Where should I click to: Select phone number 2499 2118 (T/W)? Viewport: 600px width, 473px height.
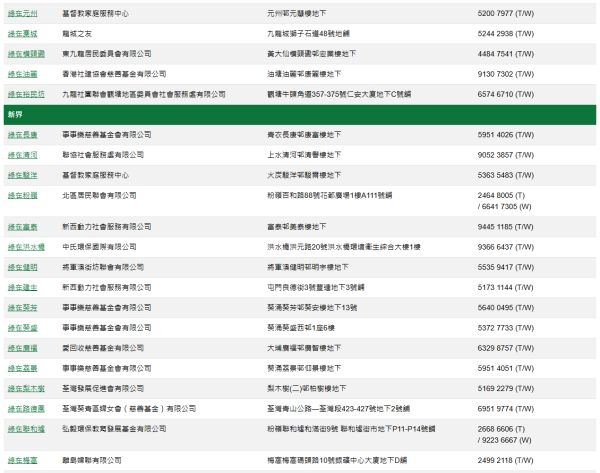coord(505,460)
